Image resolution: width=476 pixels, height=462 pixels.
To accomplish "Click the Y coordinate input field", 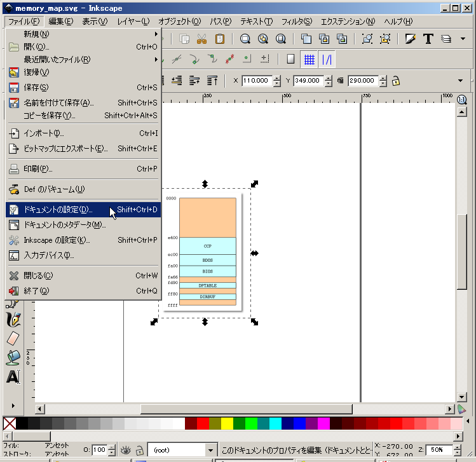I will 309,81.
